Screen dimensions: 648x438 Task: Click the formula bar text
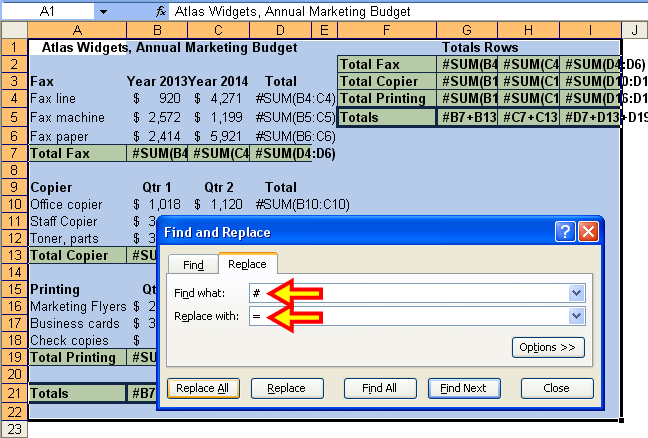click(x=292, y=12)
